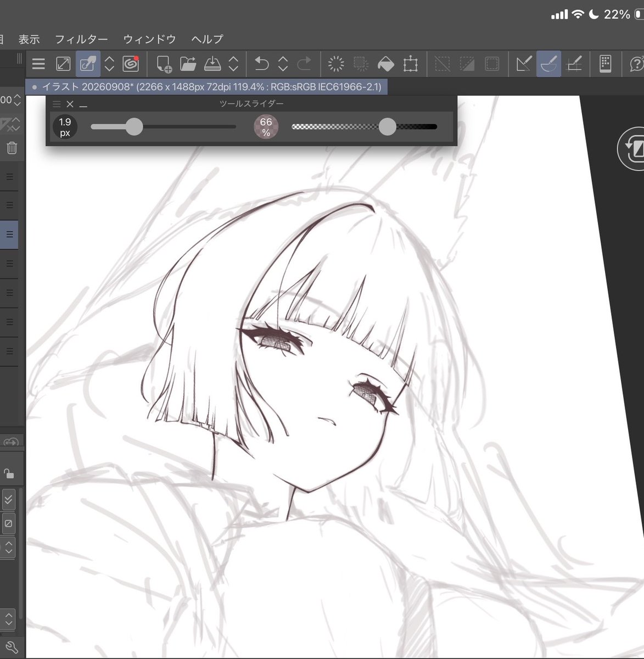Click the opacity slider handle
This screenshot has width=644, height=659.
tap(388, 127)
